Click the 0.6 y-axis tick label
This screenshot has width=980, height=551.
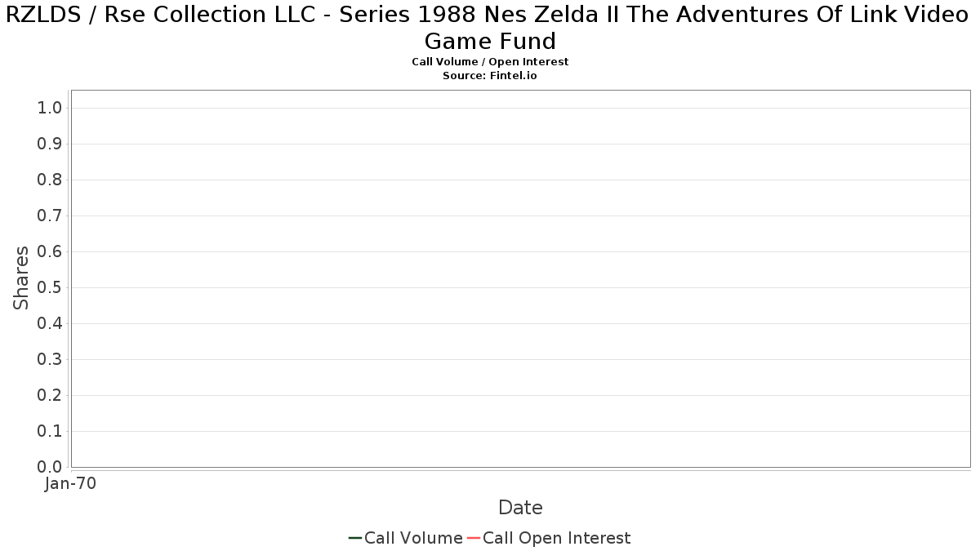coord(51,252)
